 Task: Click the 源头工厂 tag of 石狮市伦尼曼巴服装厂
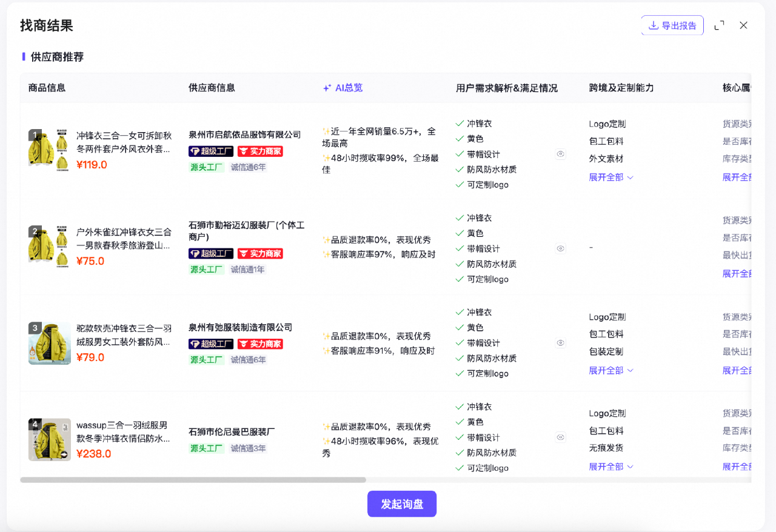[206, 448]
